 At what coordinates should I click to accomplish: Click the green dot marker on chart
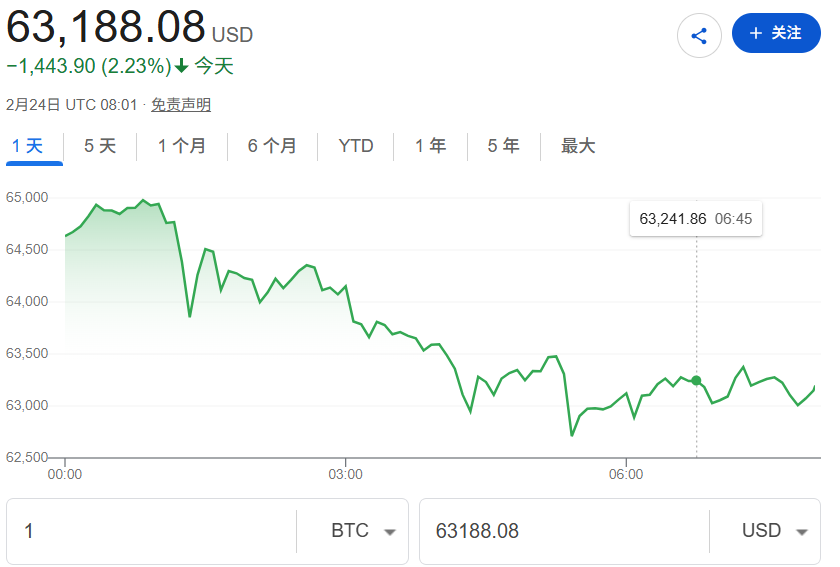696,380
